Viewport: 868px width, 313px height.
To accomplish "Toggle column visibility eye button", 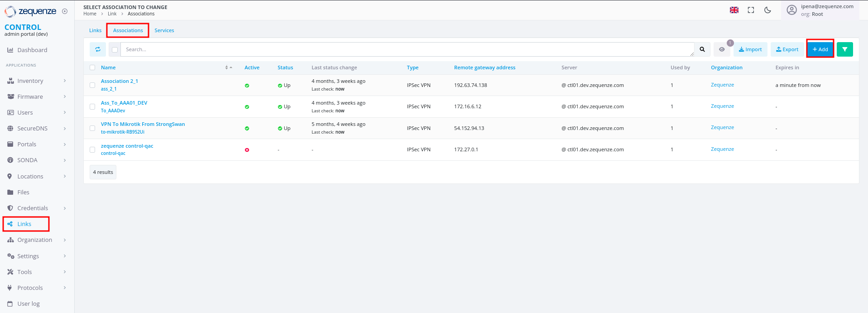I will click(722, 49).
